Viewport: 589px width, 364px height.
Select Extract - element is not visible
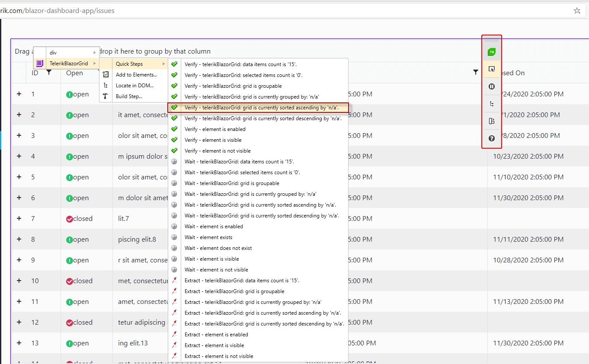[258, 356]
